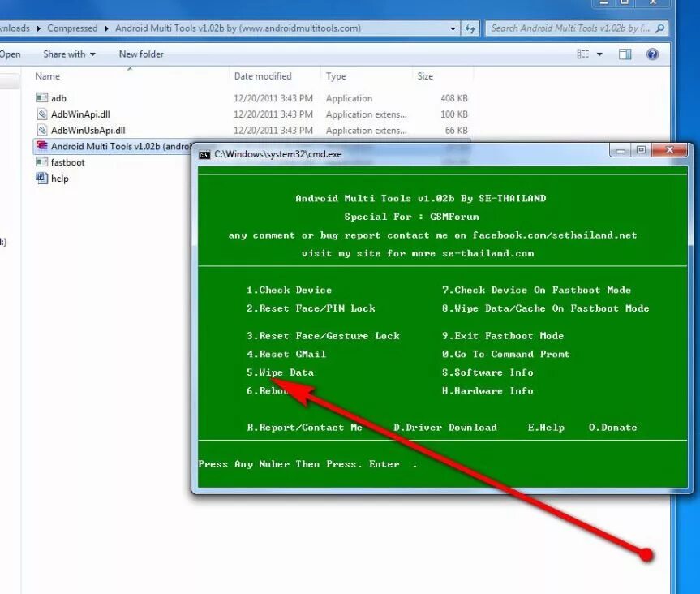Click '1.Check Device' text in console
700x594 pixels.
point(289,290)
